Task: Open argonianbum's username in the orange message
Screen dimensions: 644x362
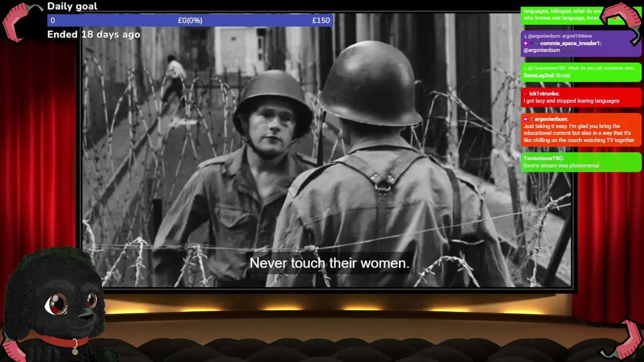Action: (x=551, y=119)
